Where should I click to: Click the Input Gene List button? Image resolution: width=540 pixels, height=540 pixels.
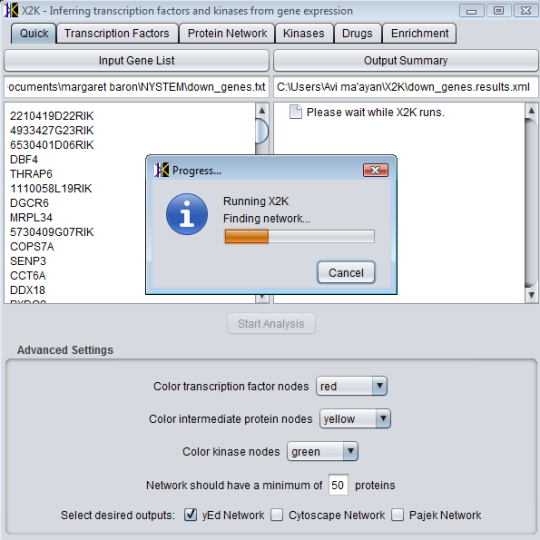[136, 61]
